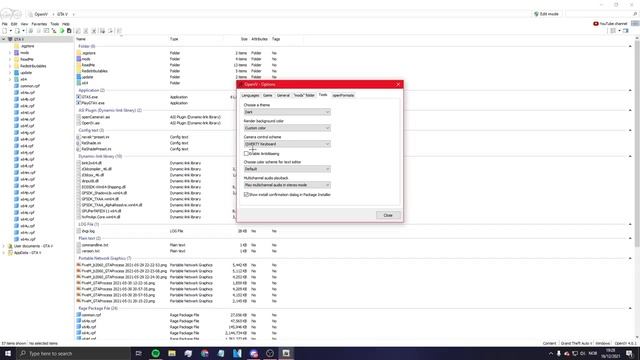Select version.txt in the file list
640x360 pixels.
pos(90,251)
